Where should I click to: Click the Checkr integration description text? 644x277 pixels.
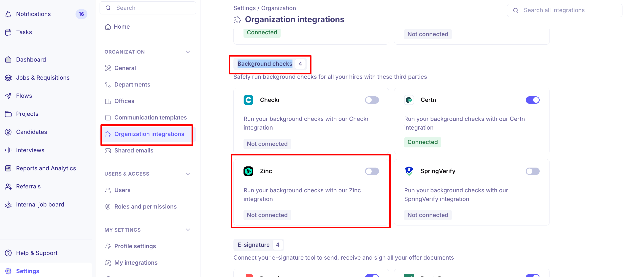point(306,123)
